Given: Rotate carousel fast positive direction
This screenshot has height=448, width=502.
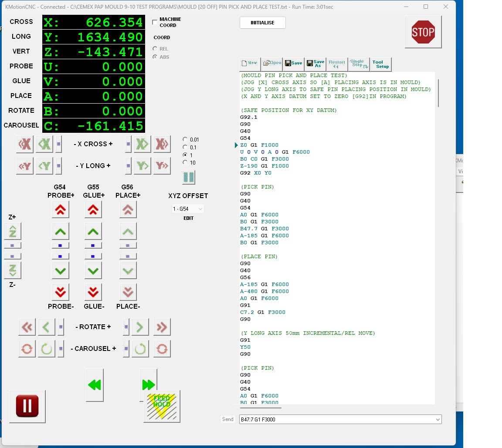Looking at the screenshot, I should click(x=162, y=349).
